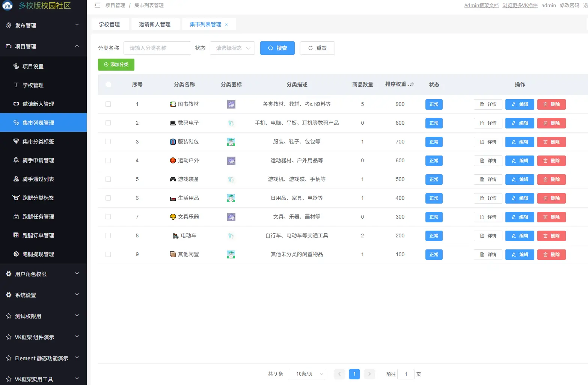Click the sidebar collapse icon in the header
588x385 pixels.
pos(98,5)
